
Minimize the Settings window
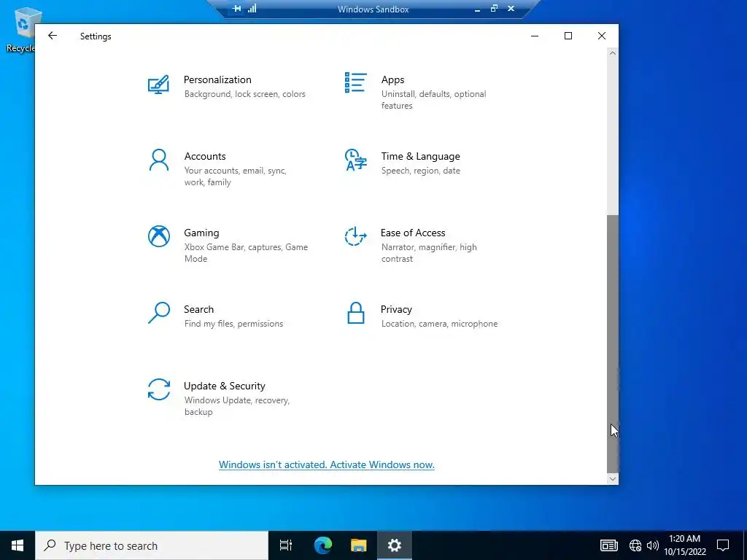(x=535, y=36)
